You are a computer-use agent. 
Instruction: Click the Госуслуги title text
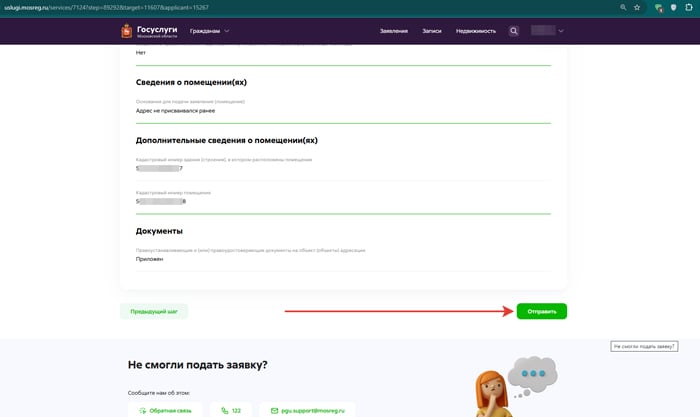(157, 29)
